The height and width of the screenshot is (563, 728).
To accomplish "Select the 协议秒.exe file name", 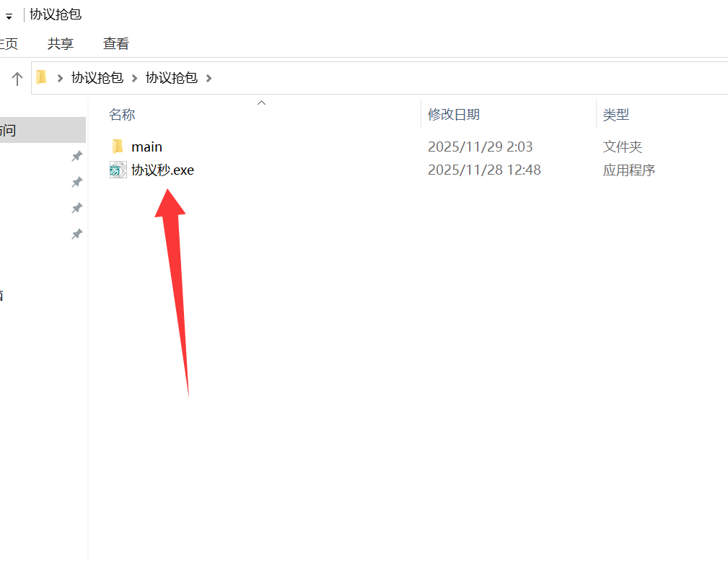I will click(x=162, y=170).
